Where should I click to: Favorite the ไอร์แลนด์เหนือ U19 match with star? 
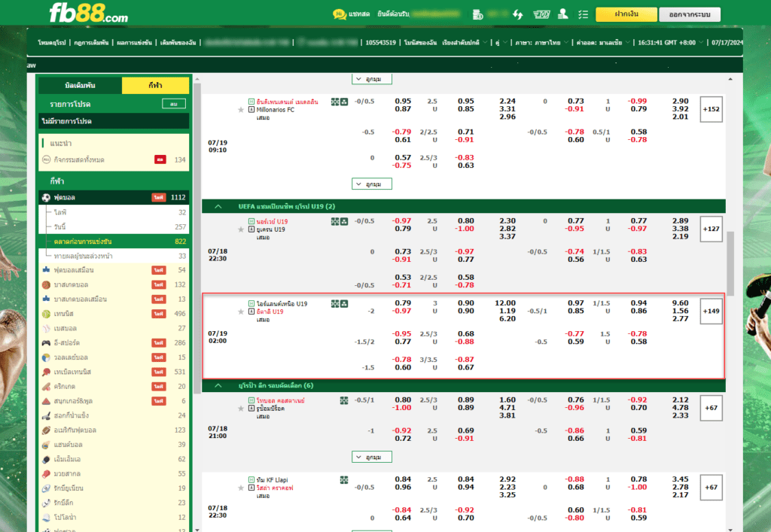click(x=241, y=312)
